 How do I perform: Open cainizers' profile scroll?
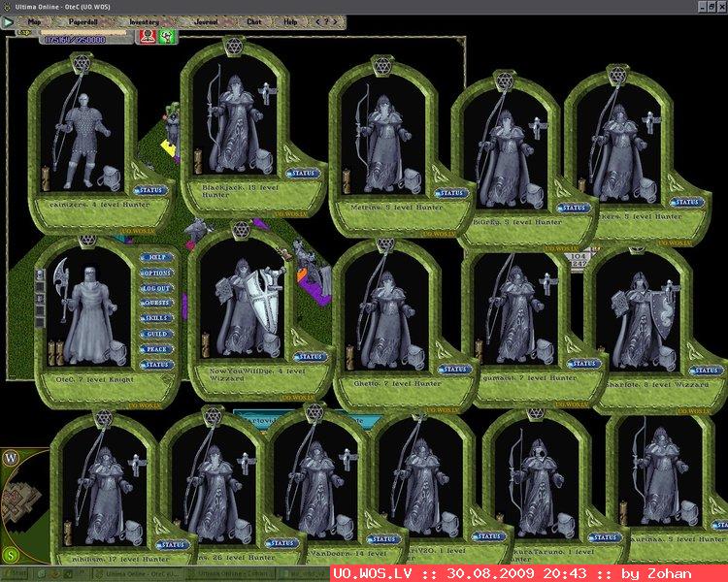[45, 179]
